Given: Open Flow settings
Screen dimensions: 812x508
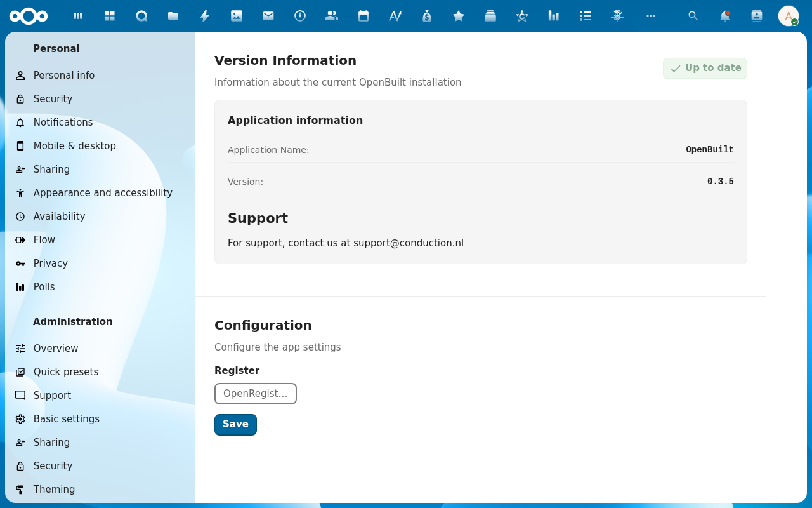Looking at the screenshot, I should (100, 240).
